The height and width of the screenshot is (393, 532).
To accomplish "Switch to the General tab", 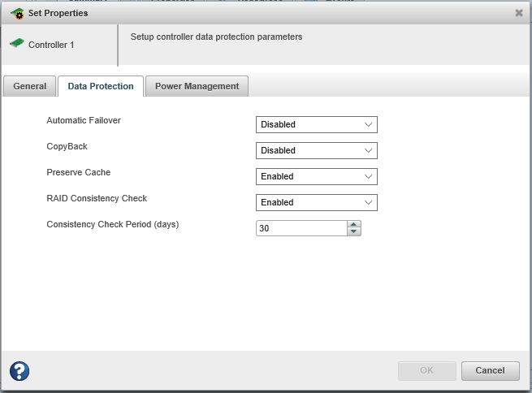I will pos(30,86).
